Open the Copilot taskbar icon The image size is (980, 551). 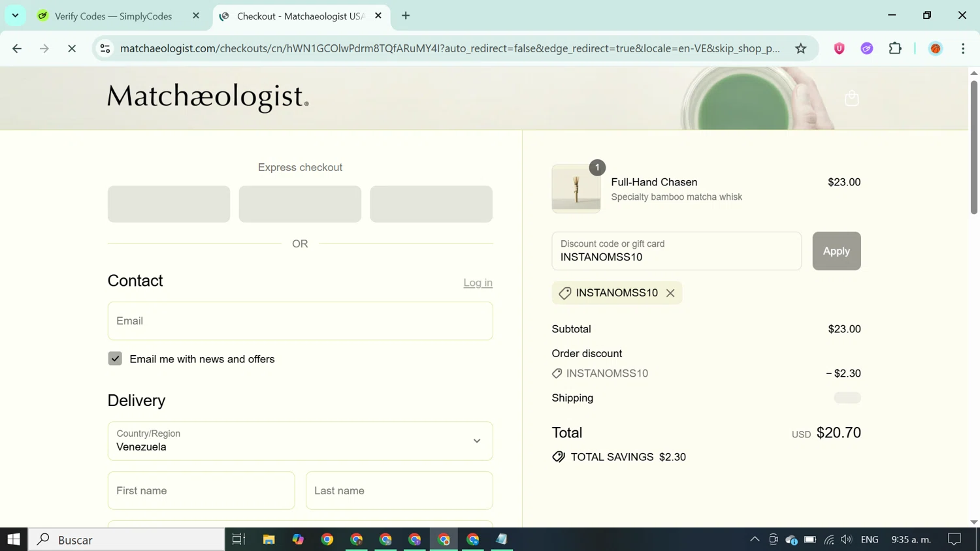[298, 539]
